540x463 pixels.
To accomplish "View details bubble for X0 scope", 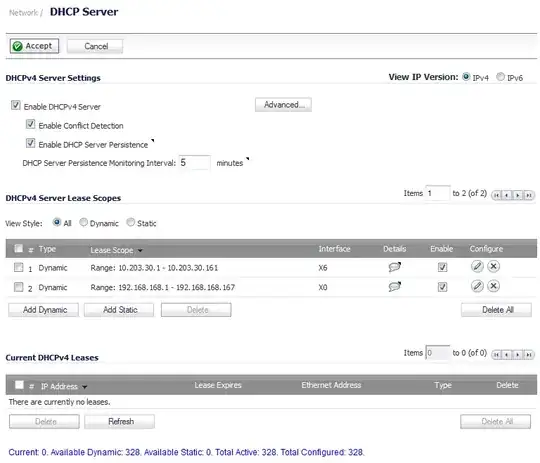I will pyautogui.click(x=395, y=287).
